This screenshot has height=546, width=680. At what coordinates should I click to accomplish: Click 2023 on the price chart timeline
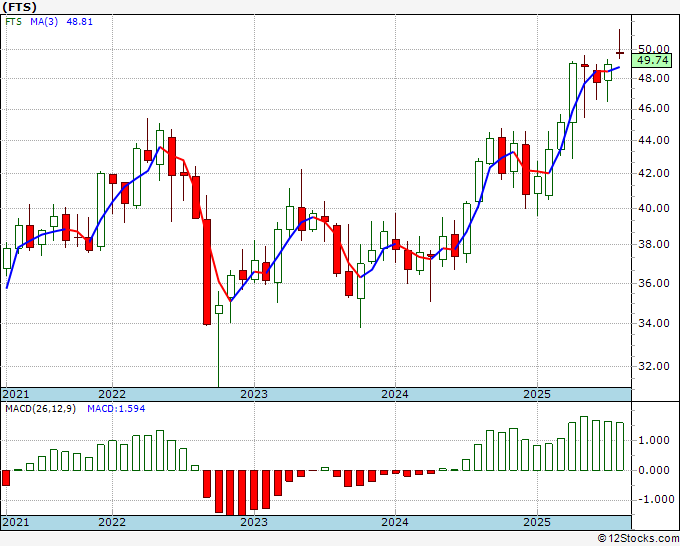click(x=254, y=394)
